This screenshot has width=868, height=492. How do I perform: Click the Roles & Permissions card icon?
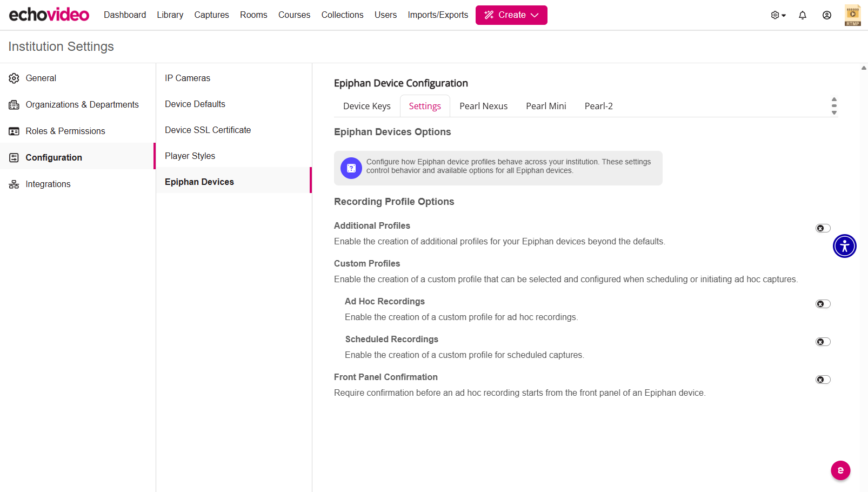[14, 131]
